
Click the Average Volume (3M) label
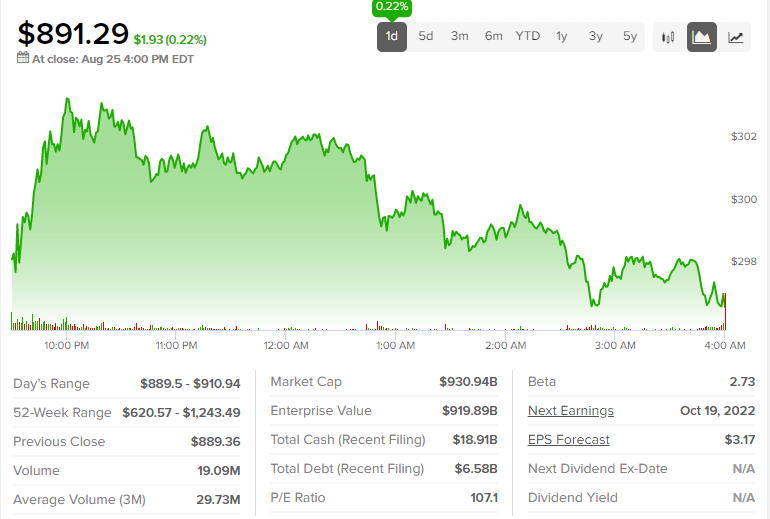click(x=80, y=499)
